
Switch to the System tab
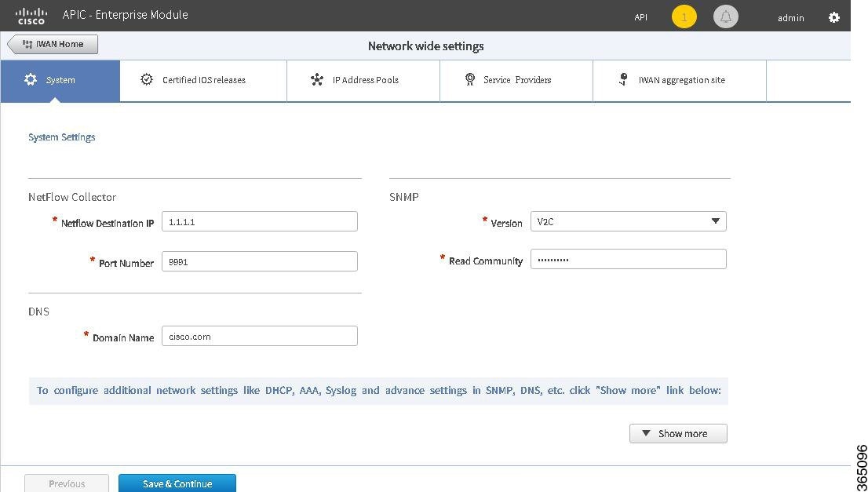coord(60,81)
